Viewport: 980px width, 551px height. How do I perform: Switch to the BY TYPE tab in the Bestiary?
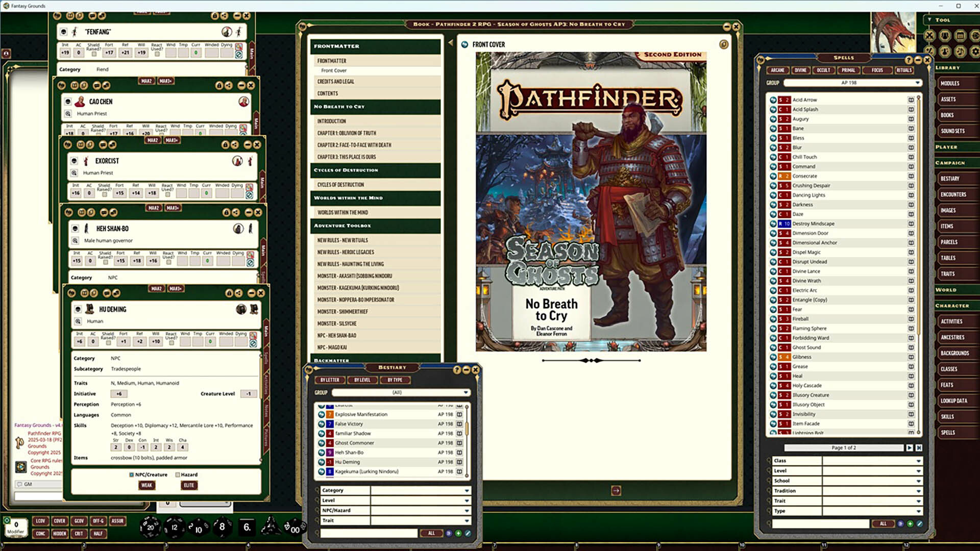396,380
